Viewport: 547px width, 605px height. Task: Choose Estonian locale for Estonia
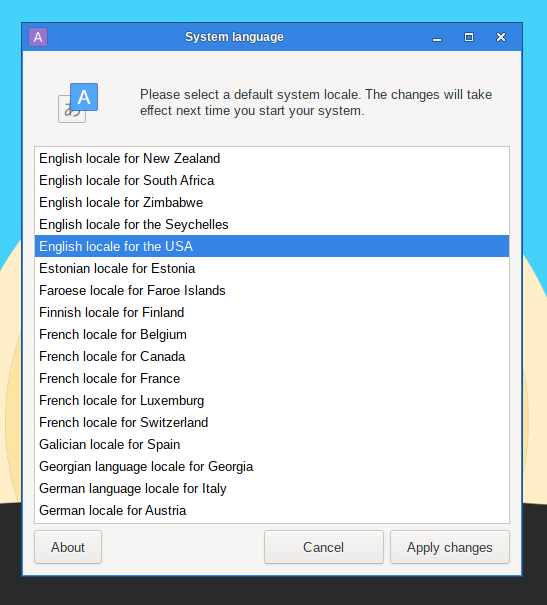coord(272,268)
